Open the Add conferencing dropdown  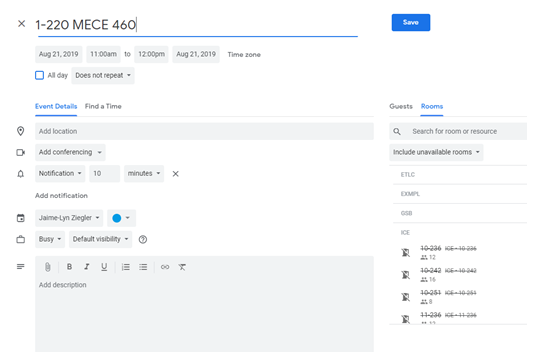coord(70,152)
